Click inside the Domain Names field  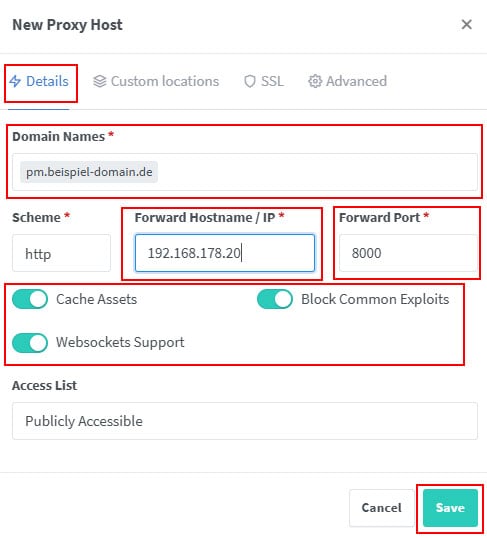[x=245, y=172]
